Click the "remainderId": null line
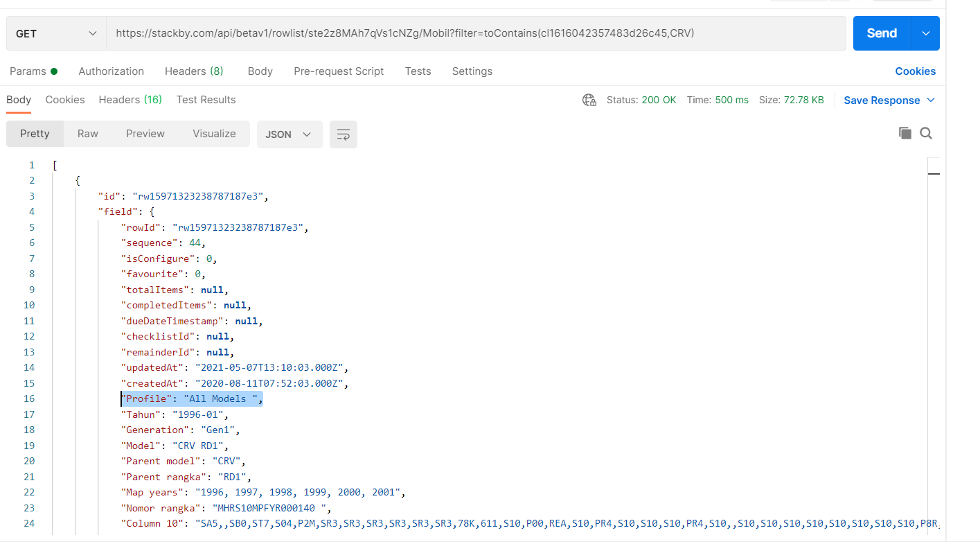Screen dimensions: 980x544 (x=177, y=352)
